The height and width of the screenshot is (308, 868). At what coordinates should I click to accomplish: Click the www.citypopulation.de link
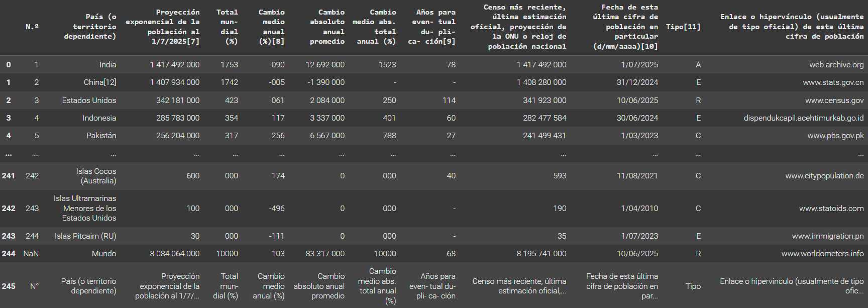click(x=824, y=176)
